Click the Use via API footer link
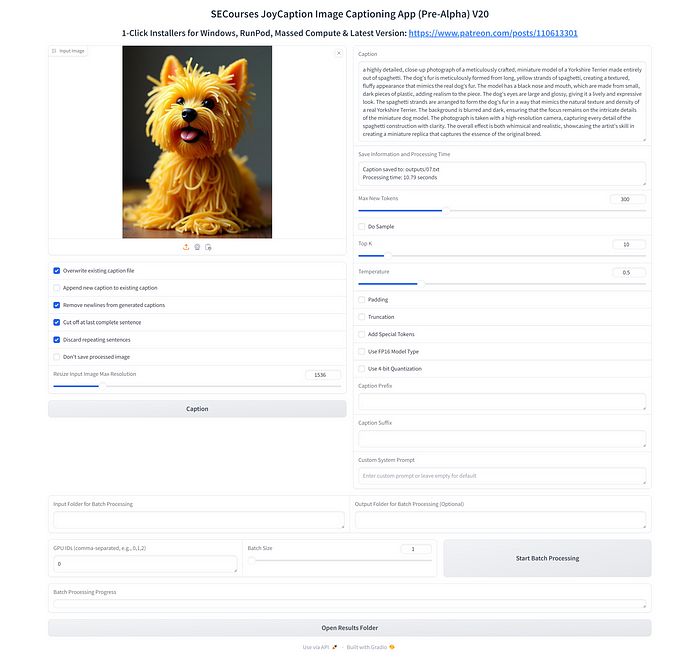 pos(320,648)
